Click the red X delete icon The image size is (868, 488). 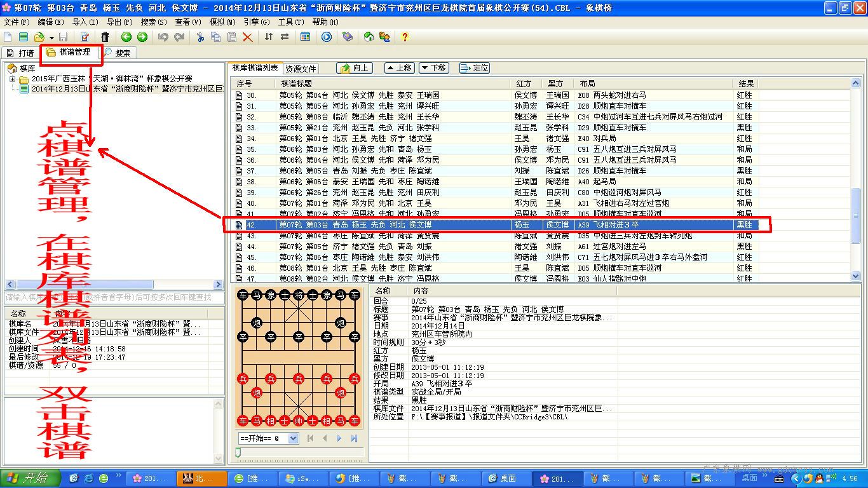[248, 37]
